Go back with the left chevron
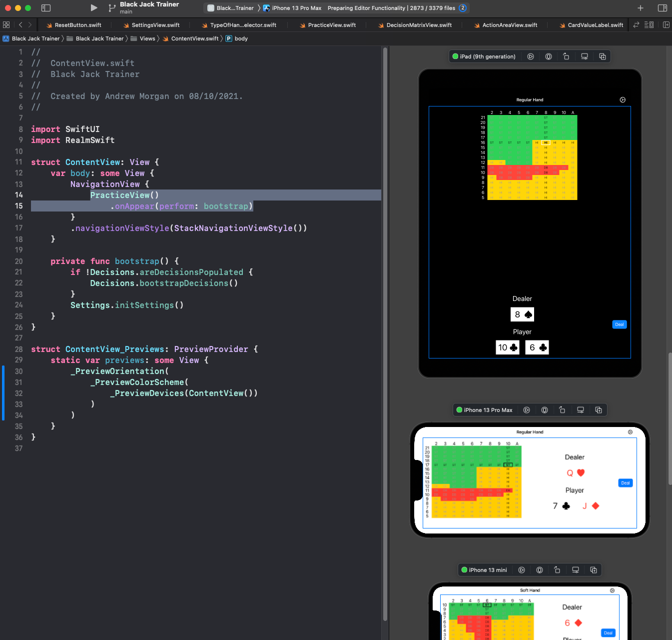Image resolution: width=672 pixels, height=640 pixels. (20, 24)
